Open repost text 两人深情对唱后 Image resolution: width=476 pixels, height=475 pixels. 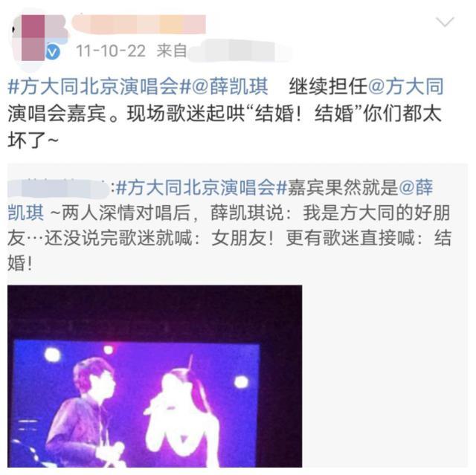click(x=126, y=213)
